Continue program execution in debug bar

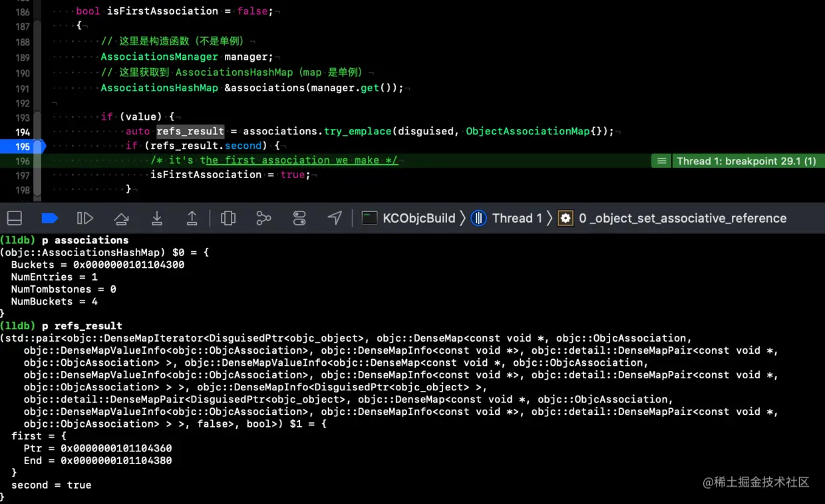tap(85, 218)
